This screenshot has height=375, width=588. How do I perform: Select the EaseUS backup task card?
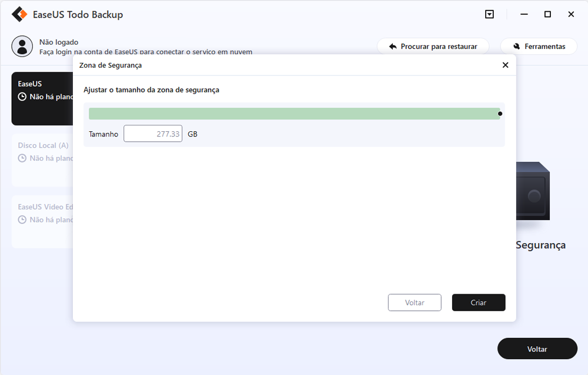(42, 99)
